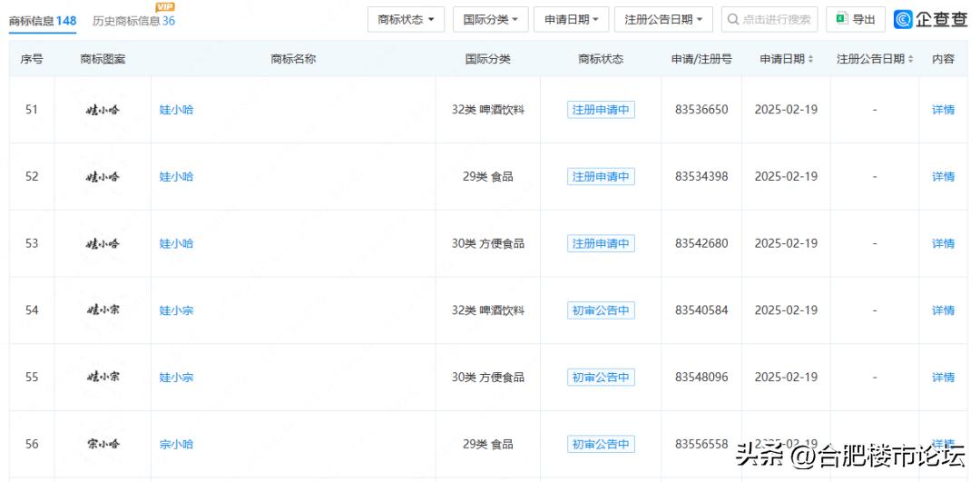Open the 国际分类 filter dropdown
The width and height of the screenshot is (980, 482).
pos(491,19)
